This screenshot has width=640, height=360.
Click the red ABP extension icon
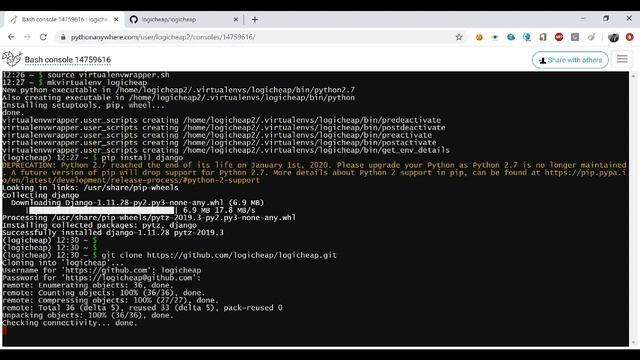click(x=559, y=37)
